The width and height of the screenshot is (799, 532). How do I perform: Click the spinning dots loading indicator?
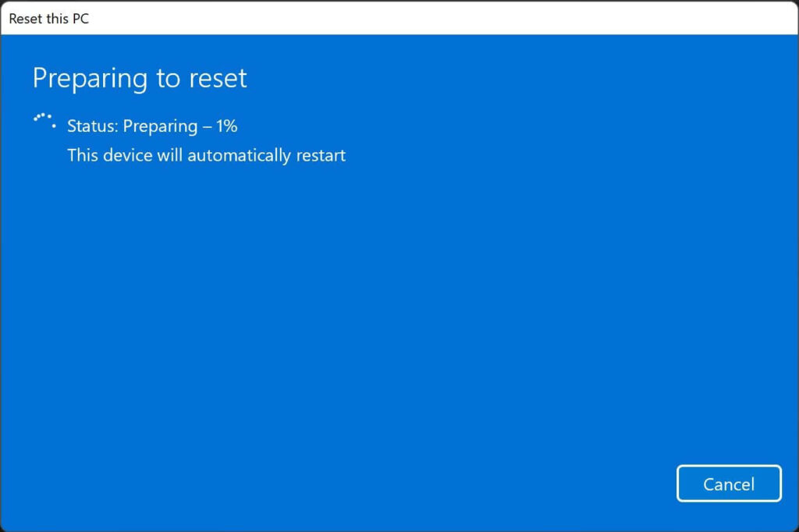click(44, 121)
